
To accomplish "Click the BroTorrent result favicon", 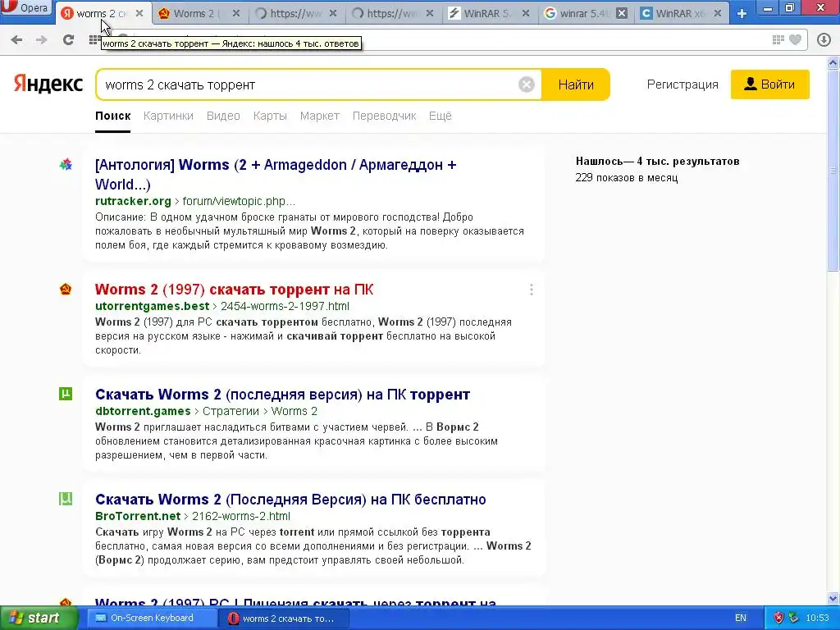I will [x=66, y=500].
